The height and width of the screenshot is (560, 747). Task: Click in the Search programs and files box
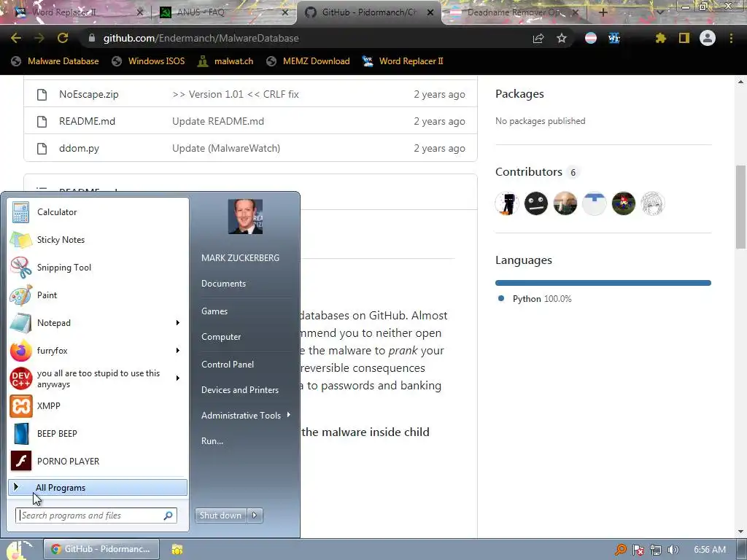click(96, 516)
